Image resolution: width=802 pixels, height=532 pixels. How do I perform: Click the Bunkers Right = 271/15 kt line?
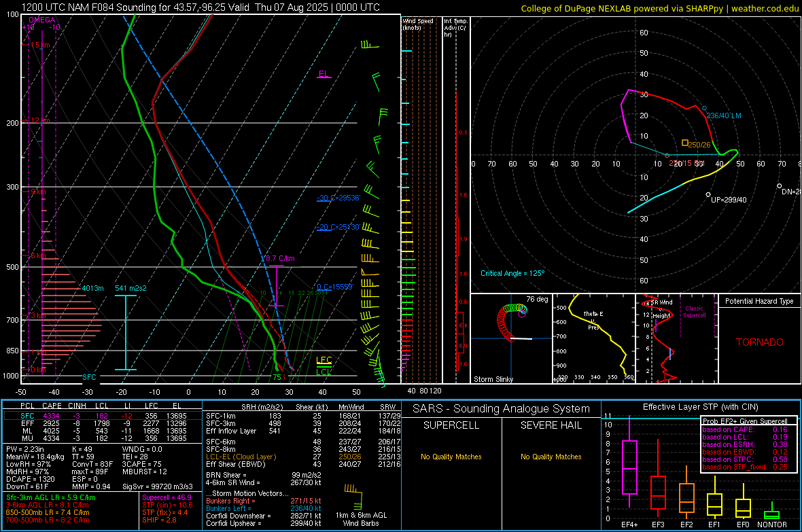264,501
